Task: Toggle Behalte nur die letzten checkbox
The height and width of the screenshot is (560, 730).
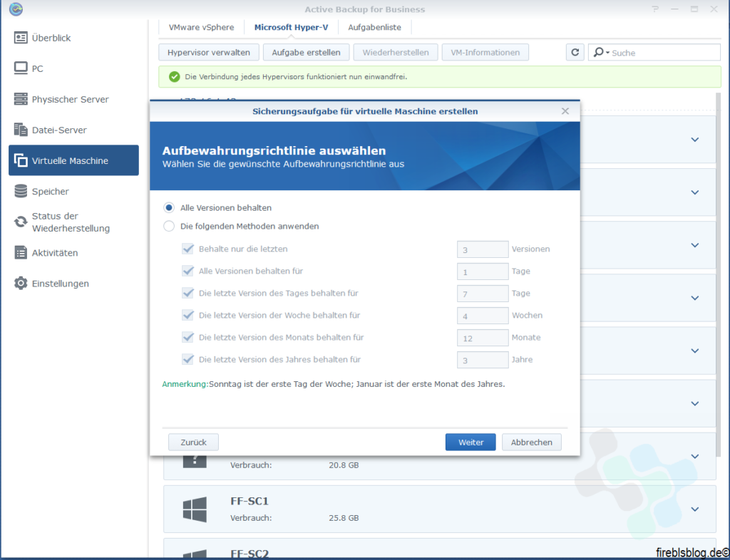Action: click(x=187, y=249)
